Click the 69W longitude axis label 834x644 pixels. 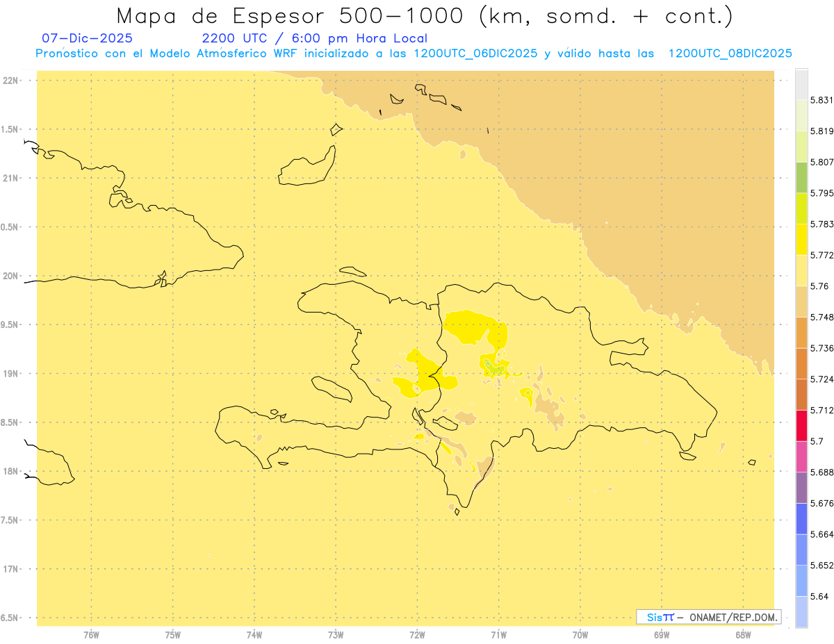click(x=662, y=634)
